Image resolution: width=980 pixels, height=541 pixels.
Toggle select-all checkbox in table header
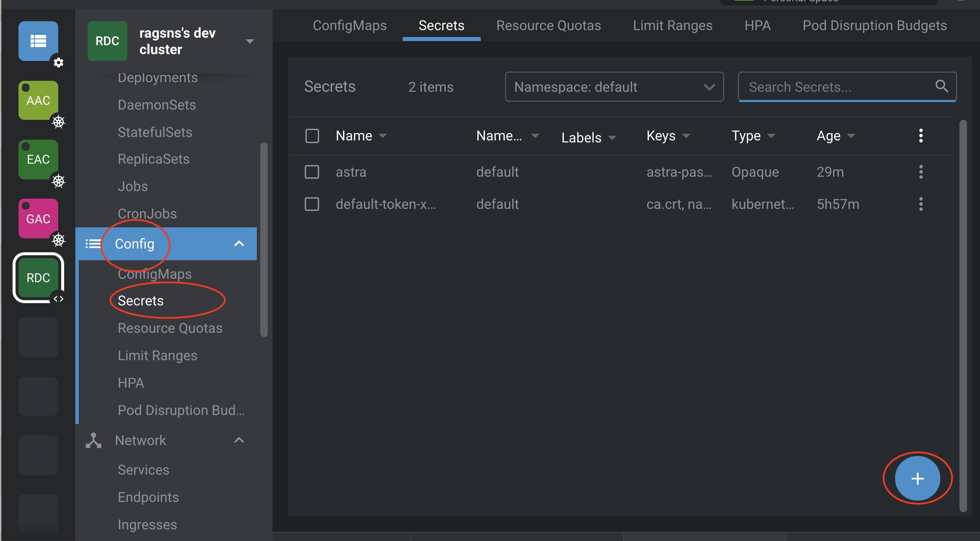coord(312,136)
